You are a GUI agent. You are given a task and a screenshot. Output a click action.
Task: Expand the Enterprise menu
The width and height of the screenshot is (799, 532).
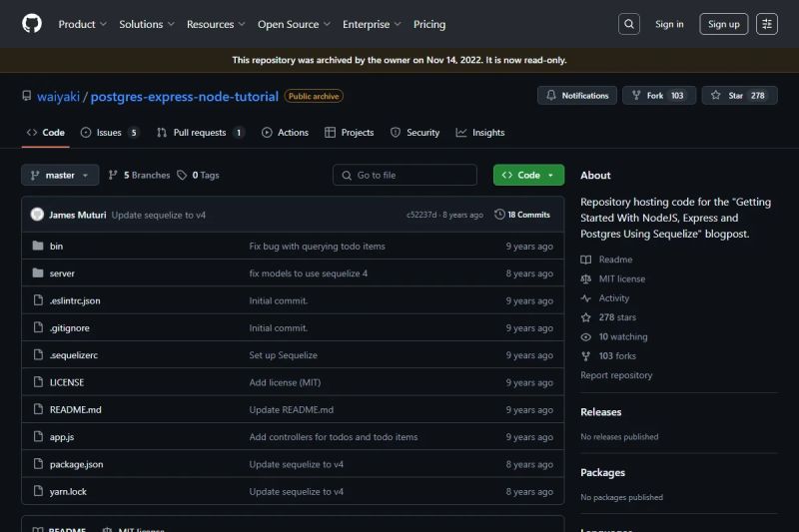click(x=372, y=24)
